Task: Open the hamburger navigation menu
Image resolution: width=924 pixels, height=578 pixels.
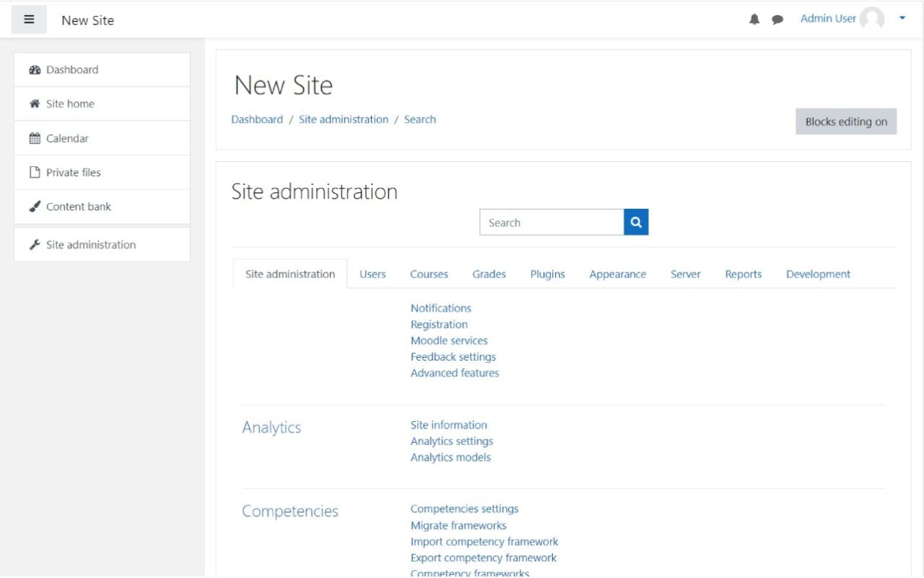Action: (29, 19)
